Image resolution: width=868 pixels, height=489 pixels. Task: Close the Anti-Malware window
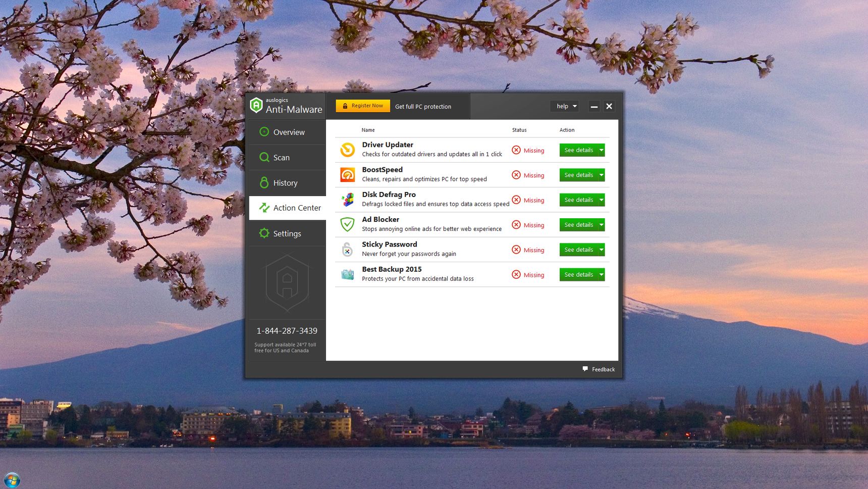click(609, 106)
